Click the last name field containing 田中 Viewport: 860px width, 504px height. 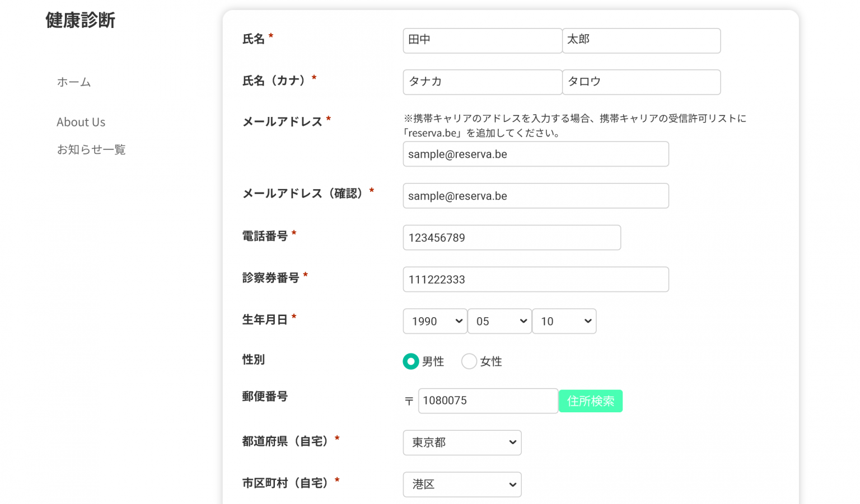(x=482, y=40)
